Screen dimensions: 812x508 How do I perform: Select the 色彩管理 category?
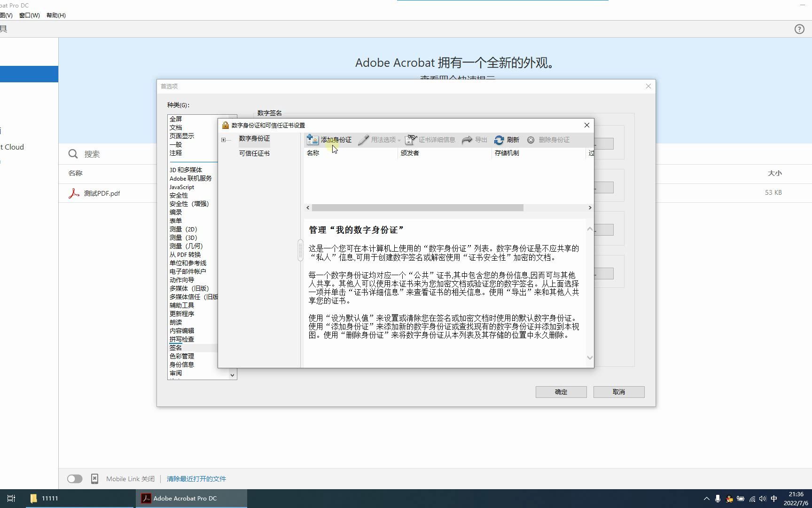(182, 356)
